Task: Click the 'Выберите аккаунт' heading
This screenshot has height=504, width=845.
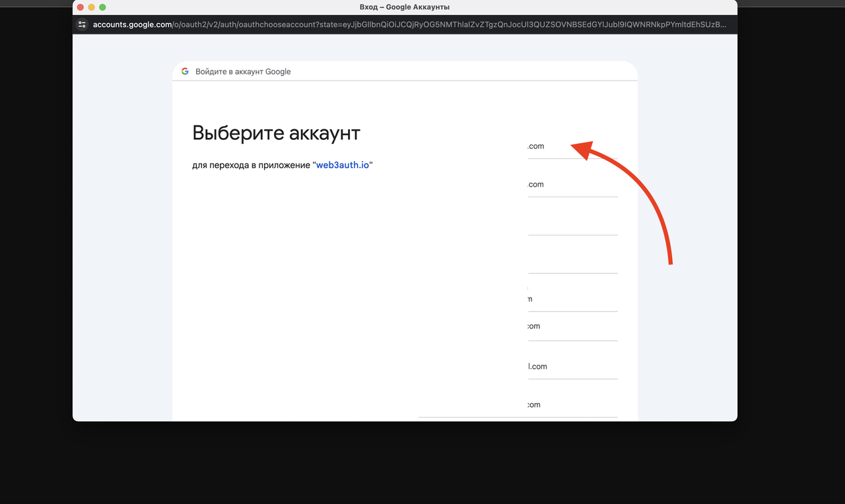Action: pos(276,133)
